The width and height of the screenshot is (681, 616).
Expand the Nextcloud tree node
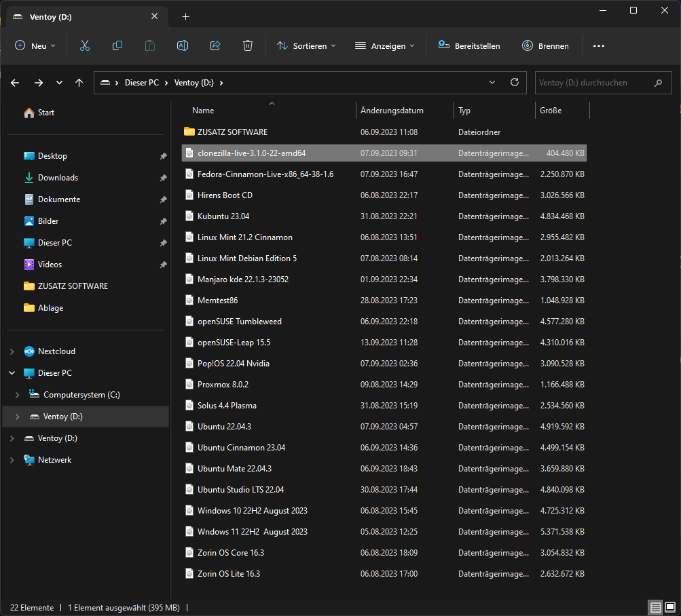tap(12, 351)
